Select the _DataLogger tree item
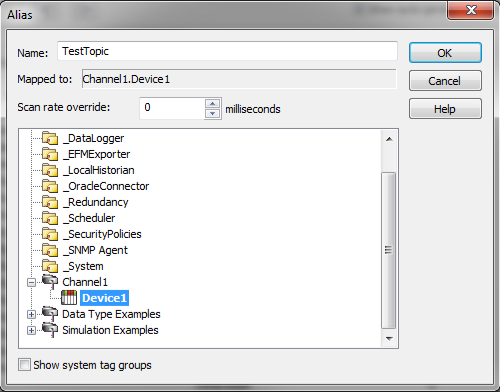 click(93, 138)
